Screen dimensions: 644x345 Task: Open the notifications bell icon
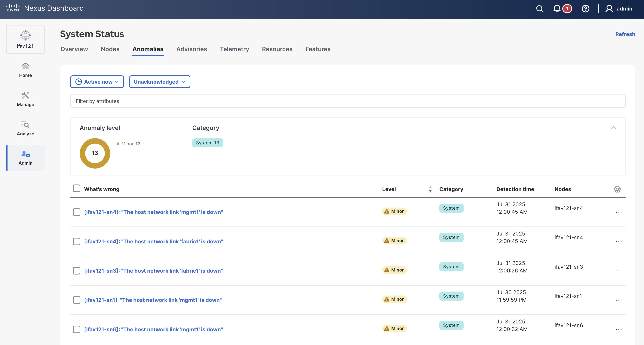[x=557, y=9]
